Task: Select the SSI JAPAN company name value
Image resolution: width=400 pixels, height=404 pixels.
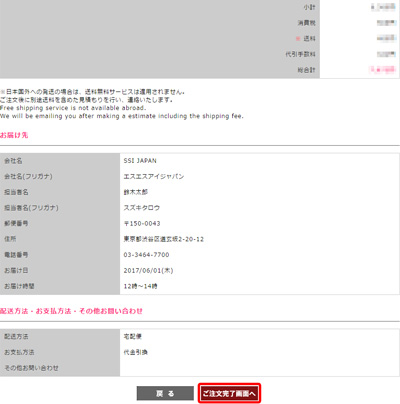Action: (x=140, y=161)
